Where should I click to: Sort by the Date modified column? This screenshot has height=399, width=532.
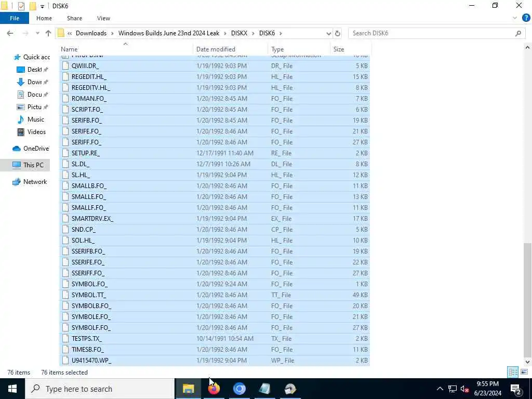(230, 49)
